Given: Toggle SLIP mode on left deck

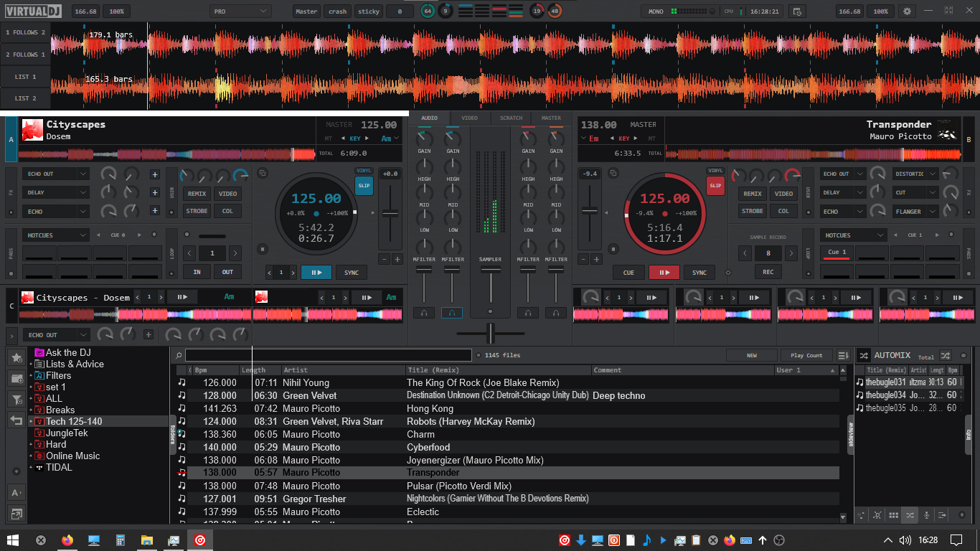Looking at the screenshot, I should click(364, 186).
